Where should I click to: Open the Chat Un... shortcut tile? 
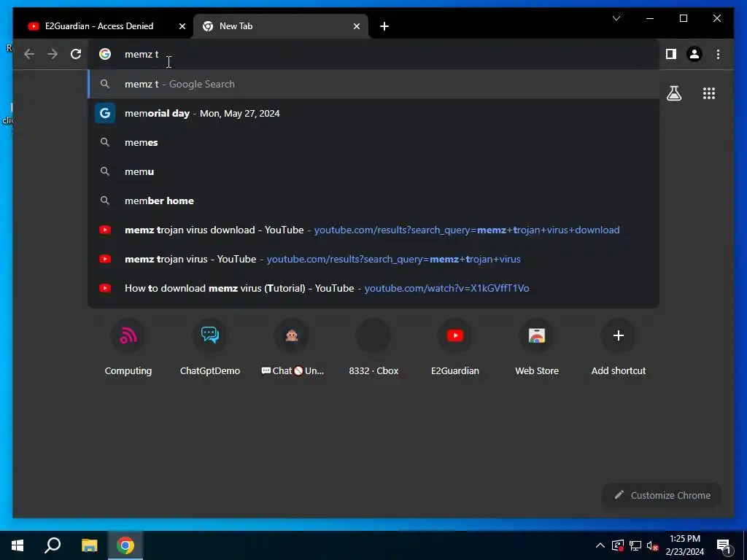[292, 348]
